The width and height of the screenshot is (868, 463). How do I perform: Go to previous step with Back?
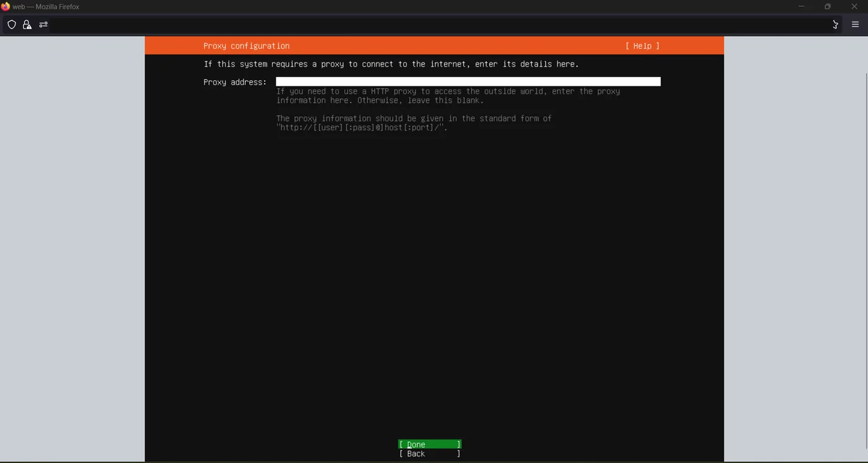pyautogui.click(x=430, y=454)
